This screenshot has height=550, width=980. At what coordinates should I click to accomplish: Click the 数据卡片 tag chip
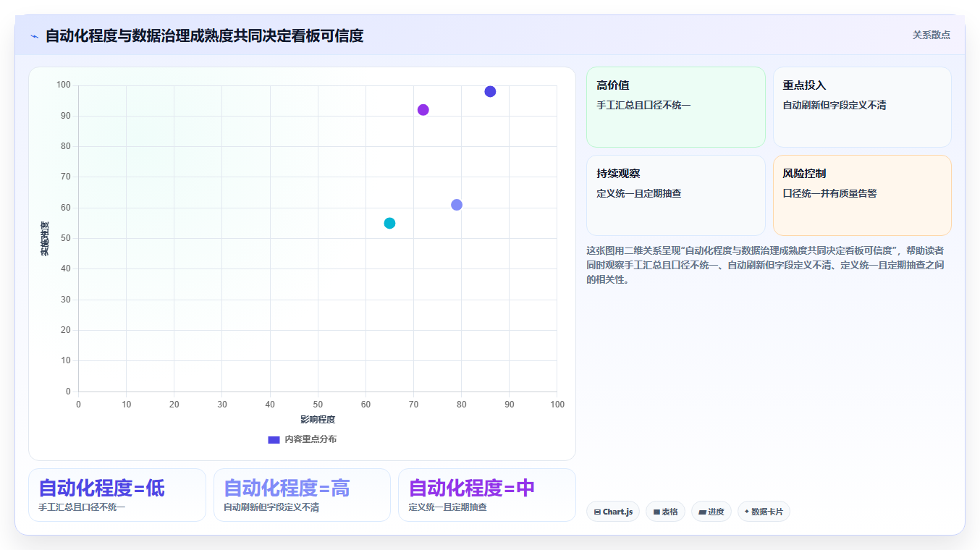(x=764, y=512)
